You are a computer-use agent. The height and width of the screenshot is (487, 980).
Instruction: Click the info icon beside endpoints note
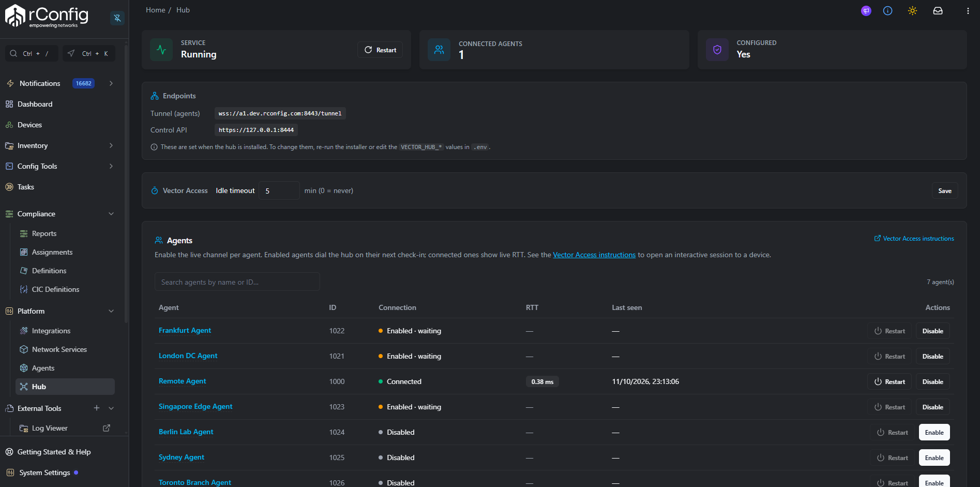pos(154,147)
